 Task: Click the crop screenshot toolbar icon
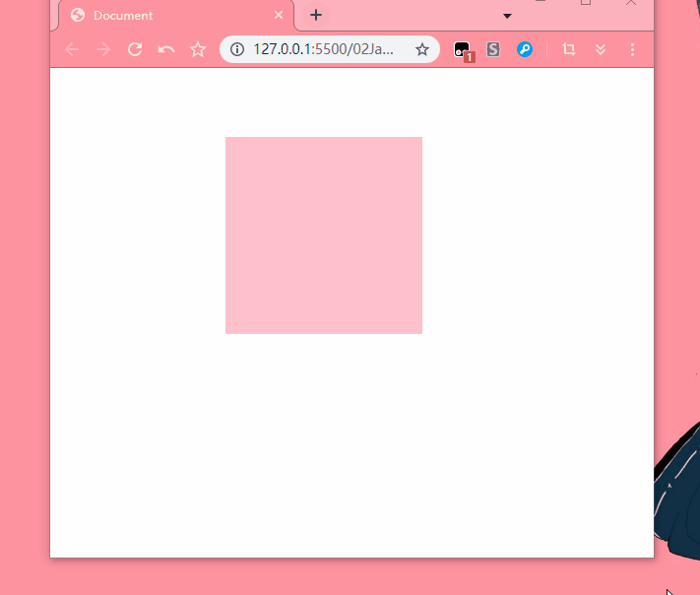click(x=569, y=49)
